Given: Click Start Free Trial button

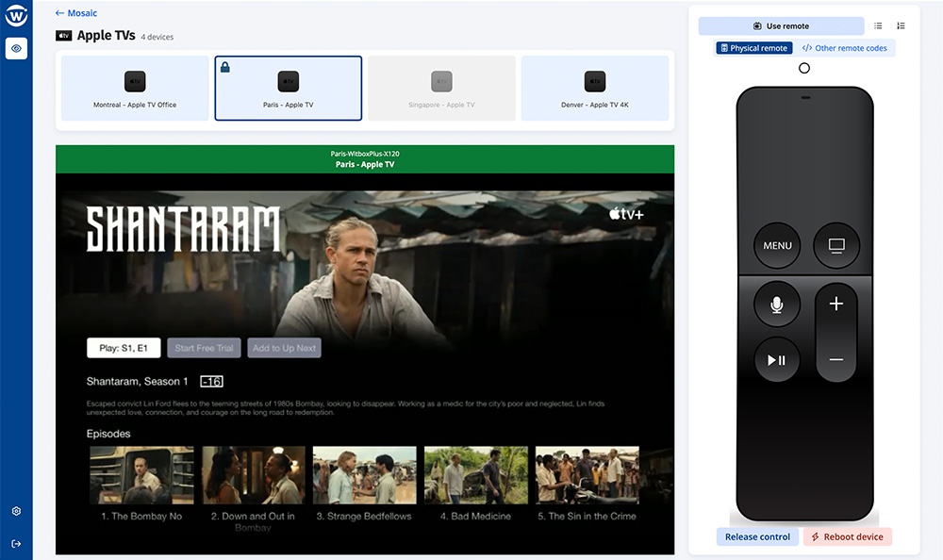Looking at the screenshot, I should point(204,348).
